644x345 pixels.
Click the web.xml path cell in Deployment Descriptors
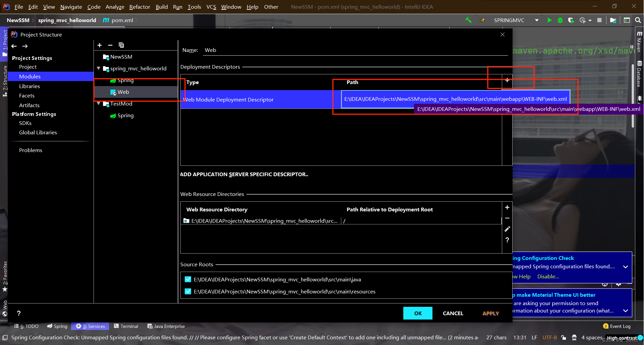tap(456, 99)
